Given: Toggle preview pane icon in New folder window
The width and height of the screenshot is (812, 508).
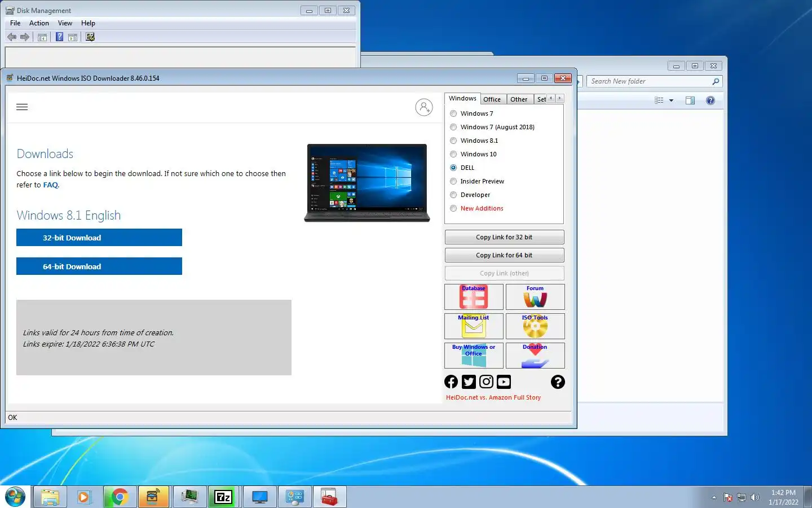Looking at the screenshot, I should pos(690,100).
